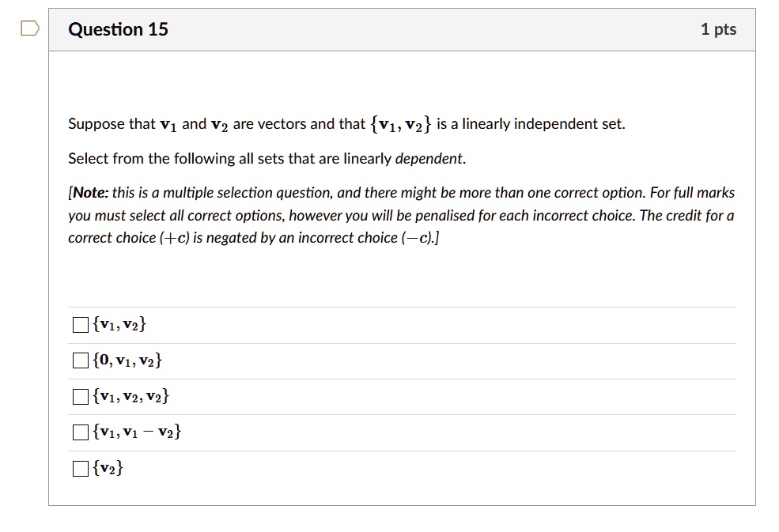Select the answer label {0, v1, v2}
This screenshot has width=779, height=532.
click(x=127, y=360)
